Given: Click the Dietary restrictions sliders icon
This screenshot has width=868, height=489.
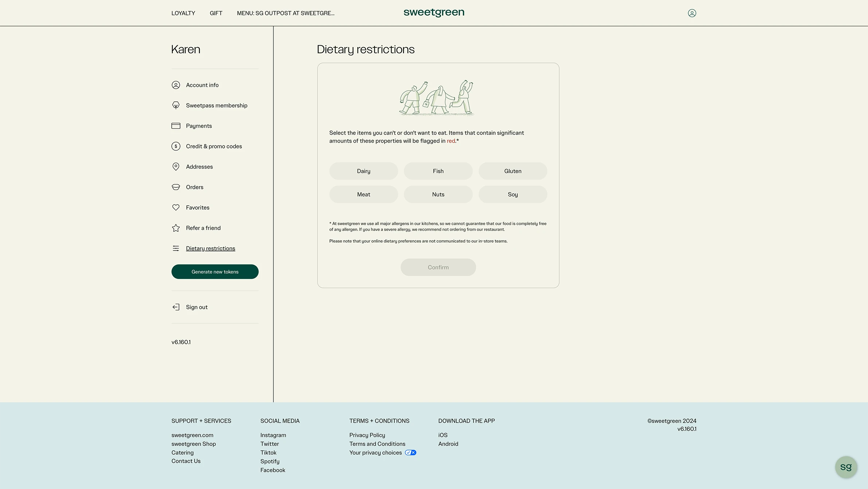Looking at the screenshot, I should pos(176,248).
